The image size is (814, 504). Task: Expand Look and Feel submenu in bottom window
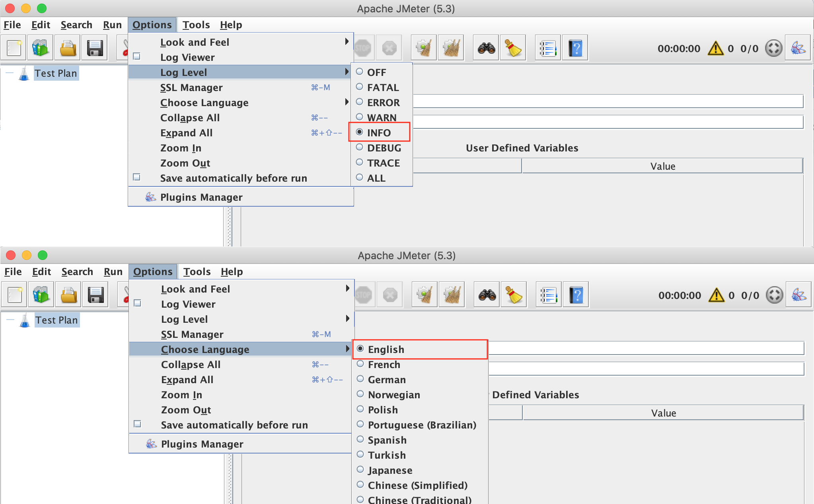[241, 289]
